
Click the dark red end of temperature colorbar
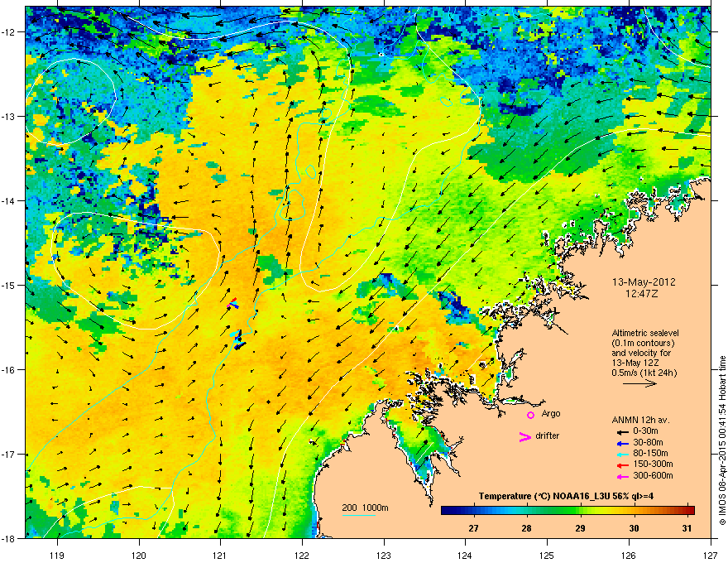click(689, 510)
